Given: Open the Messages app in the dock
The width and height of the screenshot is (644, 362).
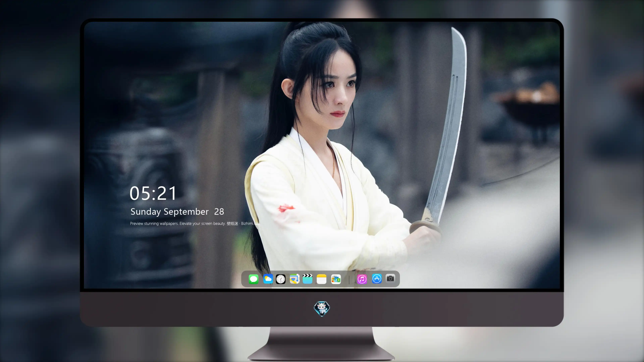Looking at the screenshot, I should point(254,279).
